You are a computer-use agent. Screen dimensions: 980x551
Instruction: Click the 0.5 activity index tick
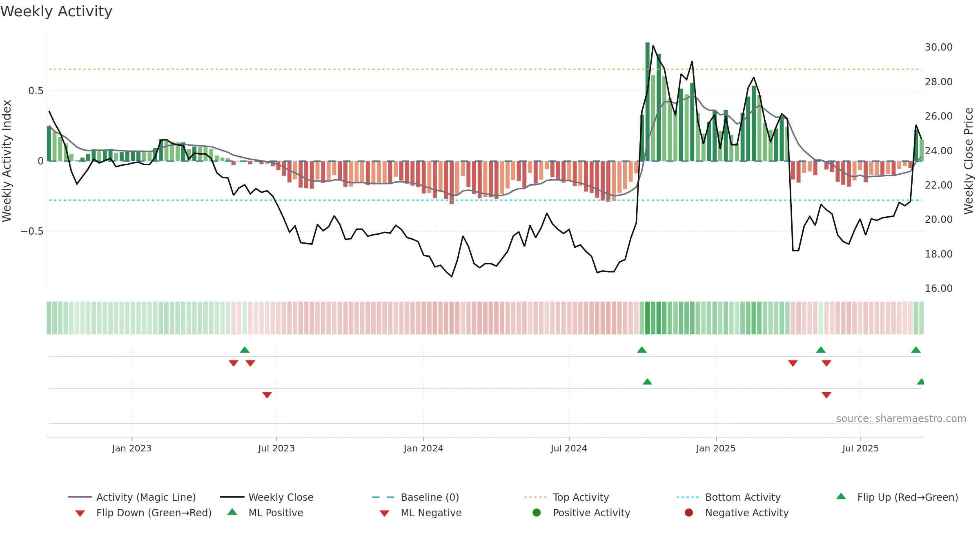[x=36, y=91]
